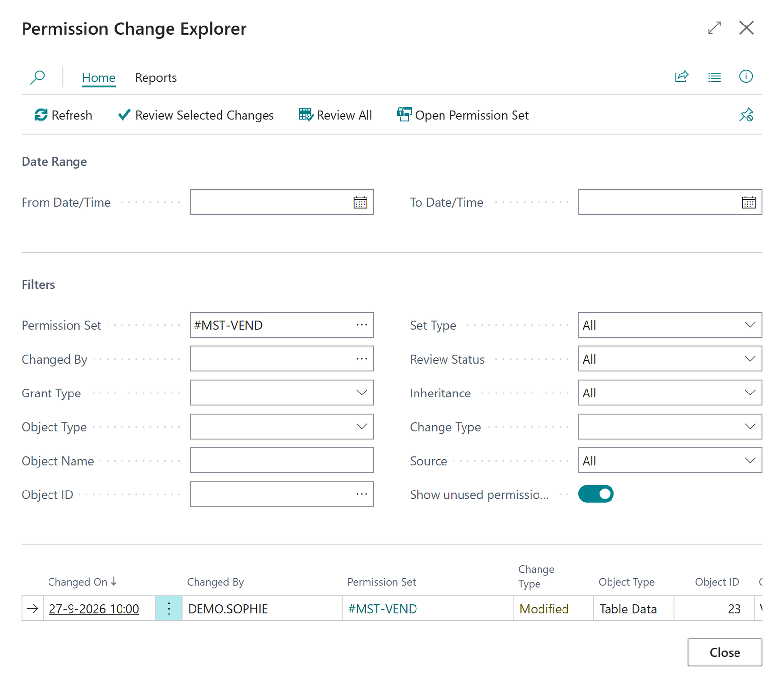Click the search magnifier icon

click(38, 77)
